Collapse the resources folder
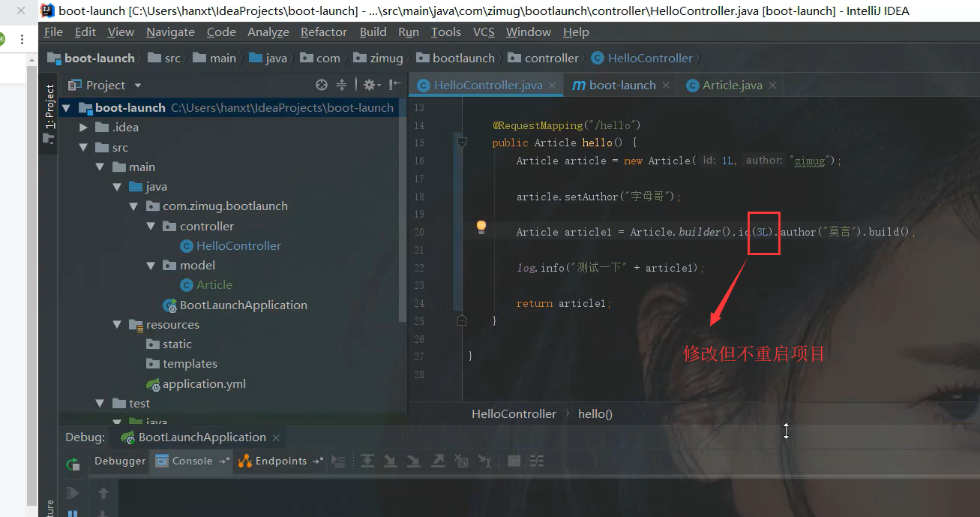The image size is (980, 517). pyautogui.click(x=117, y=324)
